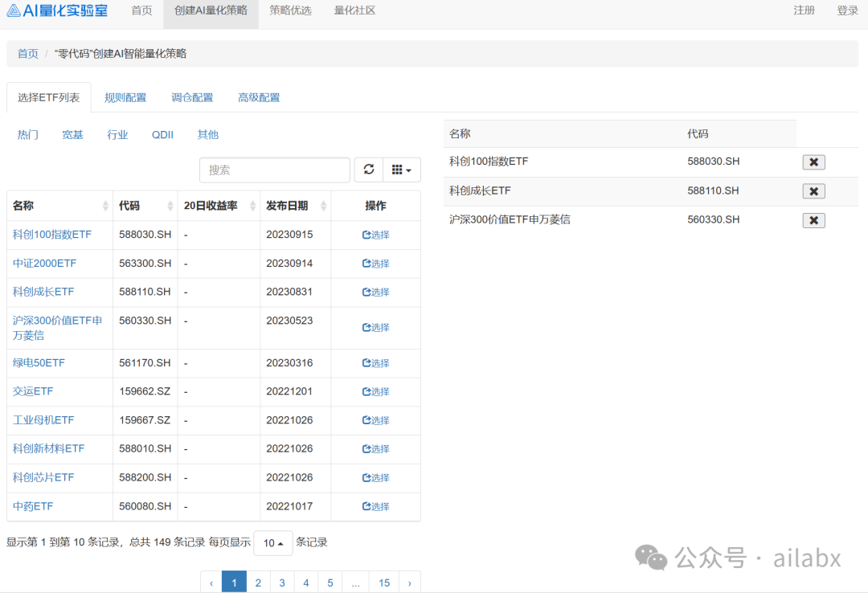This screenshot has width=868, height=593.
Task: Click the AI量化实验室 logo
Action: click(56, 11)
